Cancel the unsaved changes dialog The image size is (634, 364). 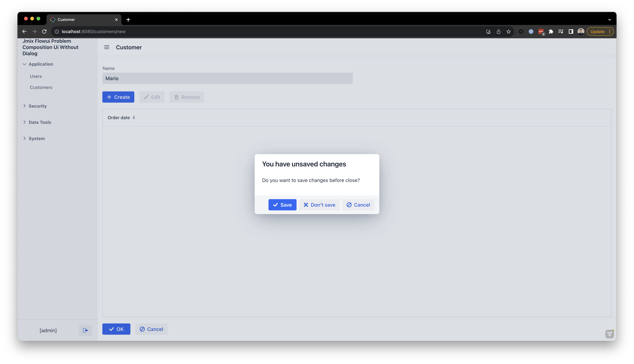(358, 205)
